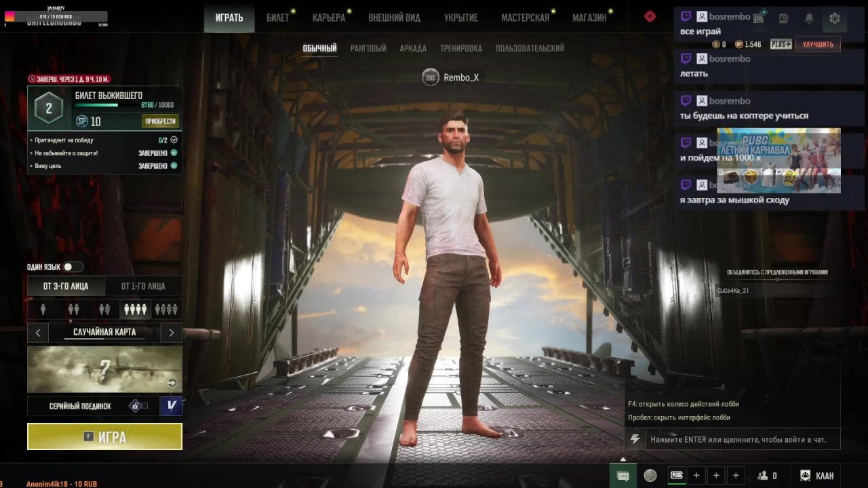Select the PUBG slot in bottom bar
The image size is (868, 488).
[677, 476]
